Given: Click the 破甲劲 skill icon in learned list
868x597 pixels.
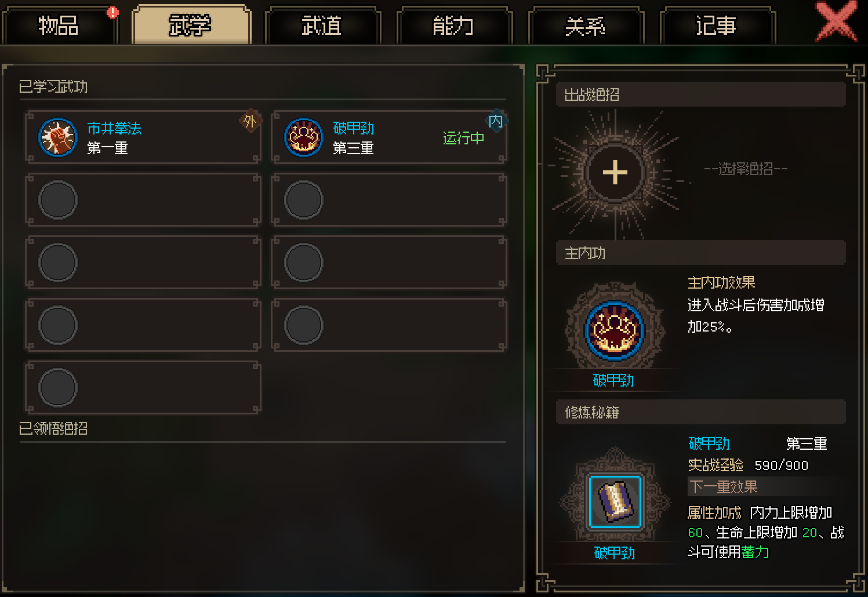Looking at the screenshot, I should pos(303,137).
